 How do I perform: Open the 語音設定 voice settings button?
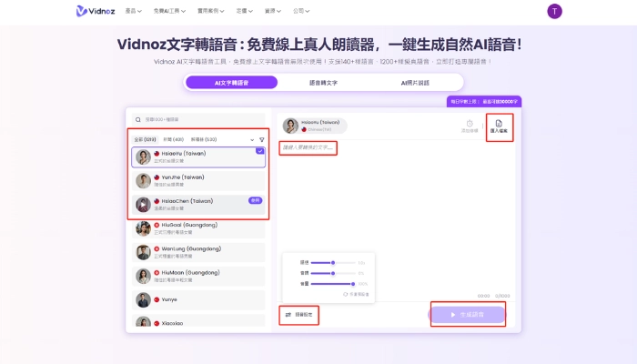[x=299, y=315]
